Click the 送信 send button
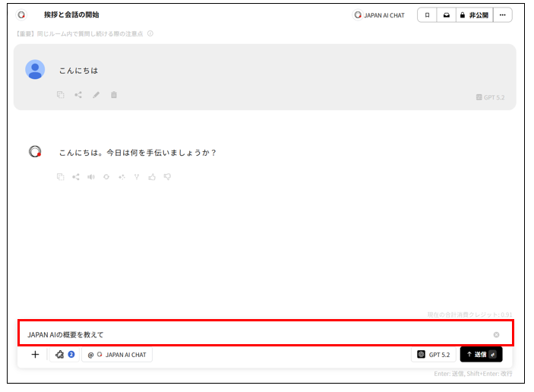The height and width of the screenshot is (392, 534). [x=481, y=355]
